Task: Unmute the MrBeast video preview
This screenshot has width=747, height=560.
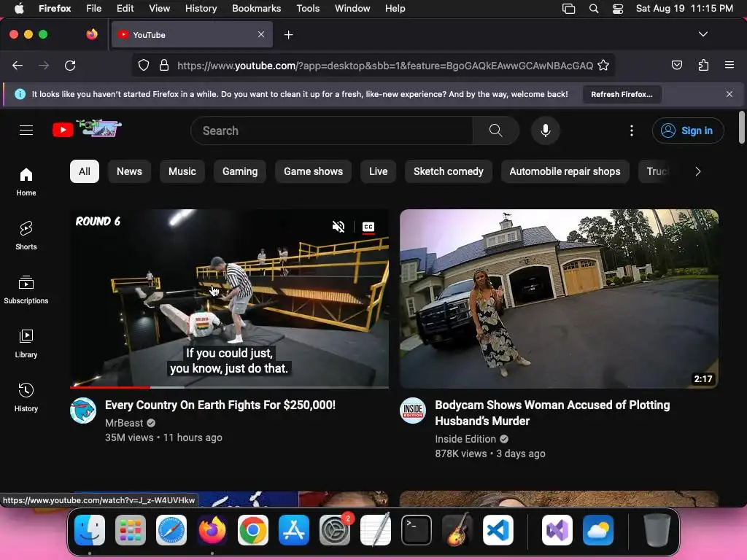Action: pyautogui.click(x=338, y=227)
